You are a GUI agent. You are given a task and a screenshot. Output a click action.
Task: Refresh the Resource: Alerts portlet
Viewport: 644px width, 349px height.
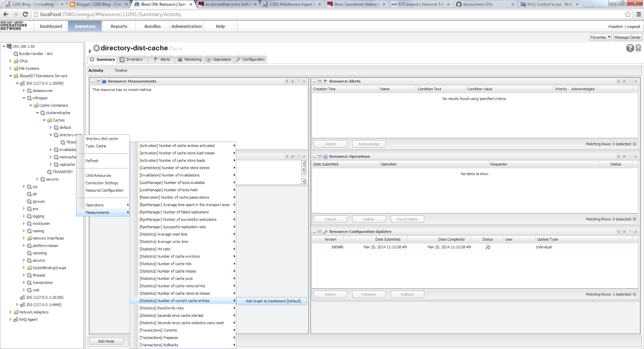pyautogui.click(x=619, y=81)
